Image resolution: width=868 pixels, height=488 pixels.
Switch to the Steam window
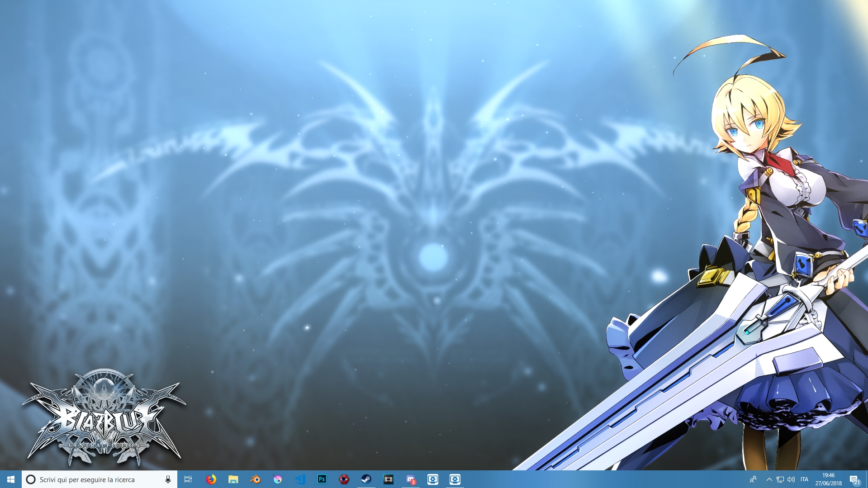(x=366, y=479)
